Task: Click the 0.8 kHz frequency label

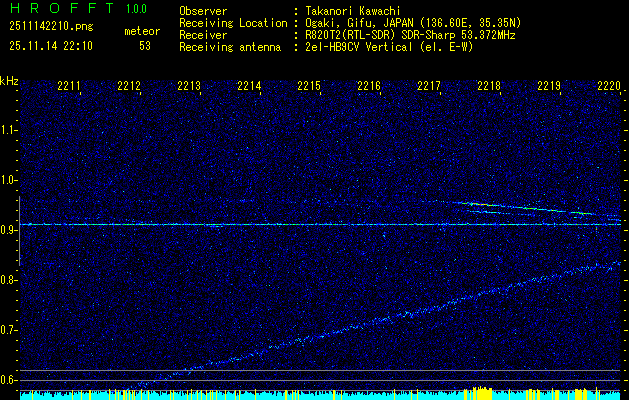Action: point(9,280)
